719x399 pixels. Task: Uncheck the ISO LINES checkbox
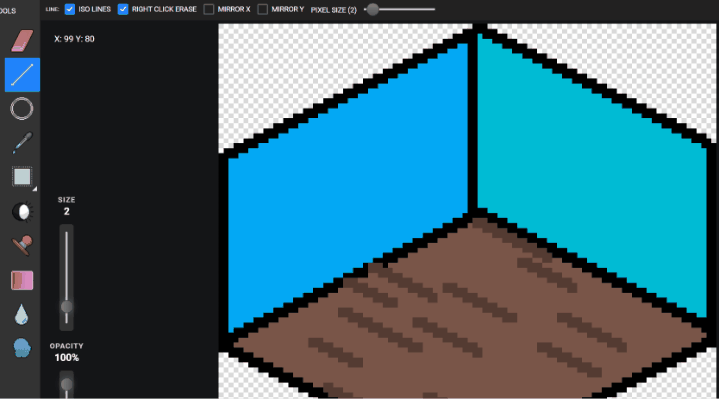click(x=70, y=9)
